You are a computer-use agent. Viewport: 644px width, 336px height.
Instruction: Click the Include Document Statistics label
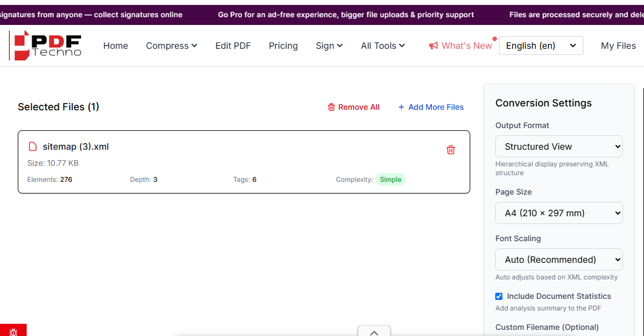pyautogui.click(x=559, y=296)
